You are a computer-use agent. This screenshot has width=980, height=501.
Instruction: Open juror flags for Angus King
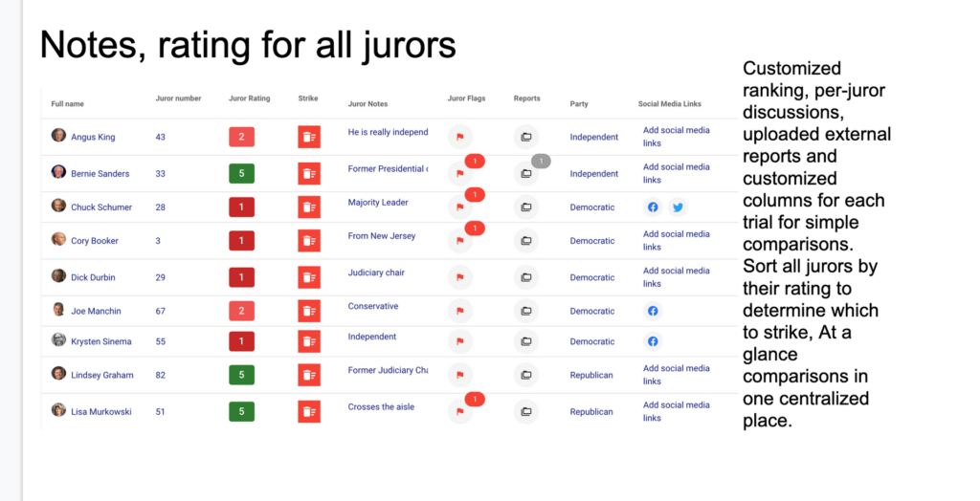click(460, 137)
